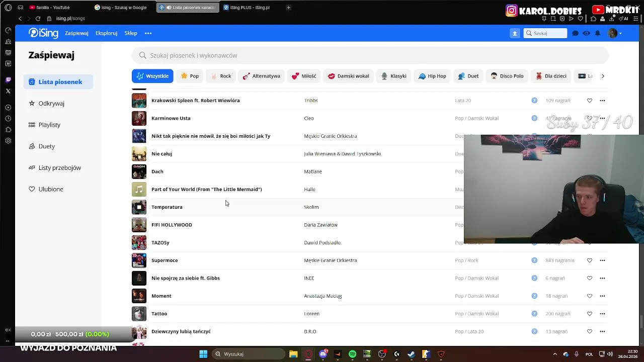Image resolution: width=644 pixels, height=362 pixels.
Task: Open Discord from the taskbar
Action: point(323,354)
